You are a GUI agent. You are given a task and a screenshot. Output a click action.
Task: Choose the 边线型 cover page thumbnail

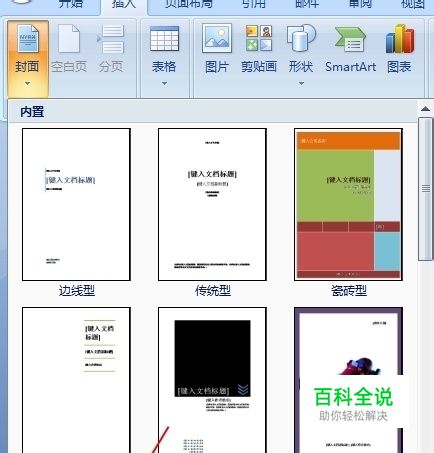coord(76,204)
